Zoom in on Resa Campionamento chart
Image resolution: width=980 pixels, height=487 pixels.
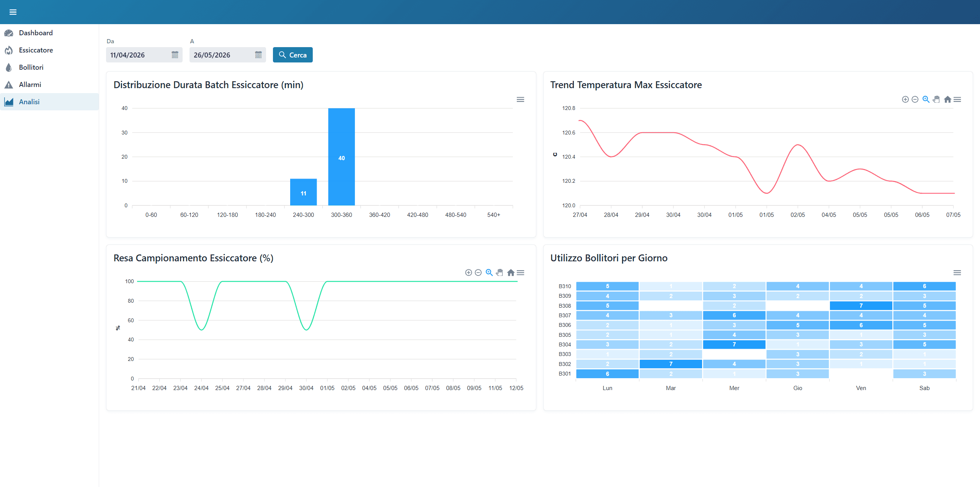[469, 273]
